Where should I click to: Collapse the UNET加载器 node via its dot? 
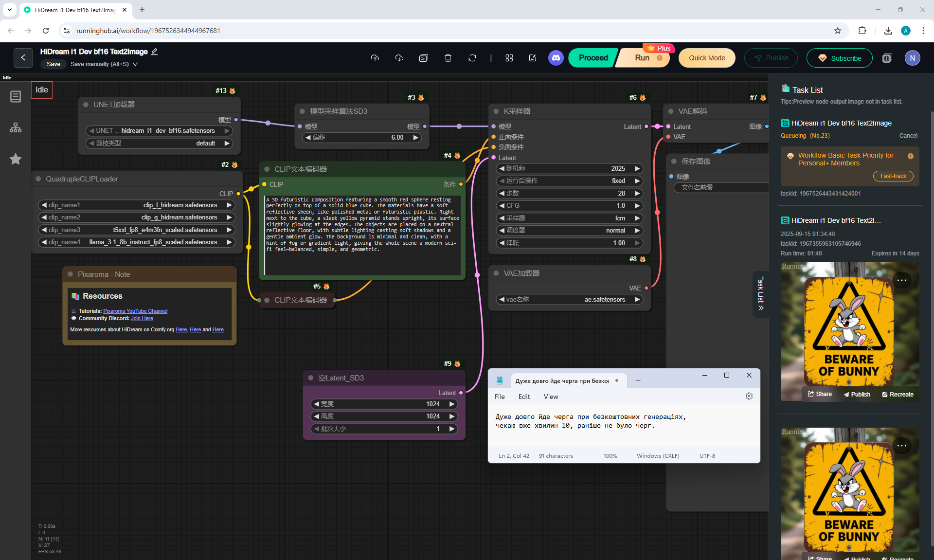pos(86,105)
